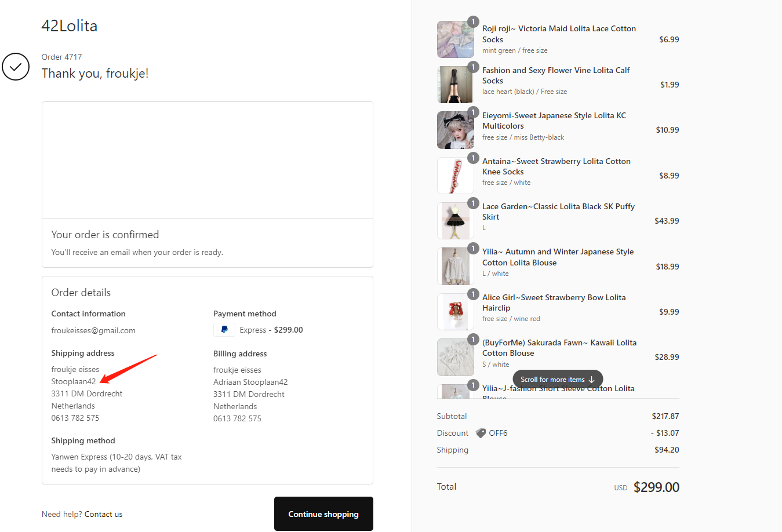Viewport: 782px width, 532px height.
Task: Open the Eieyomi Sweet Japanese KC thumbnail
Action: 456,130
